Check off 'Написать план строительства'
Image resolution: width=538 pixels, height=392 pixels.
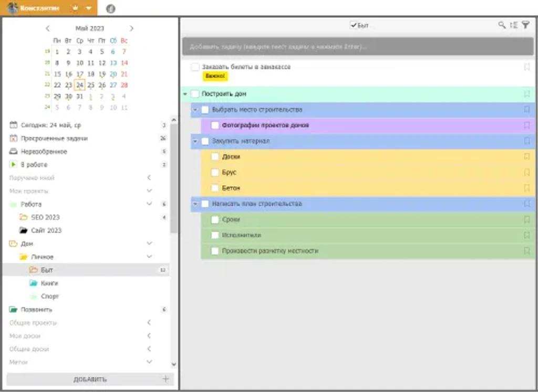pos(205,204)
